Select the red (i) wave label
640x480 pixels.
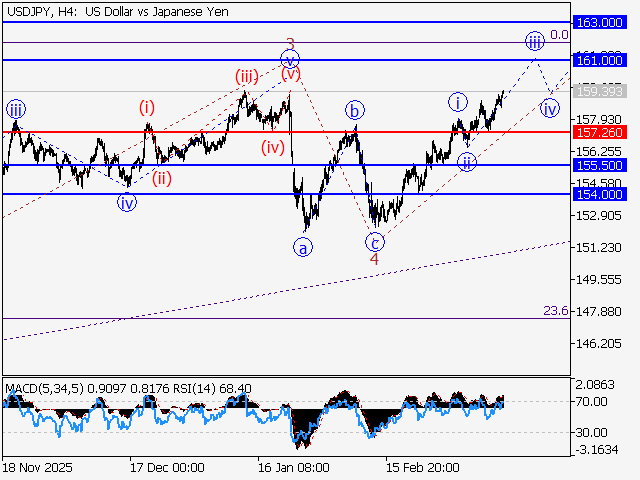[147, 107]
